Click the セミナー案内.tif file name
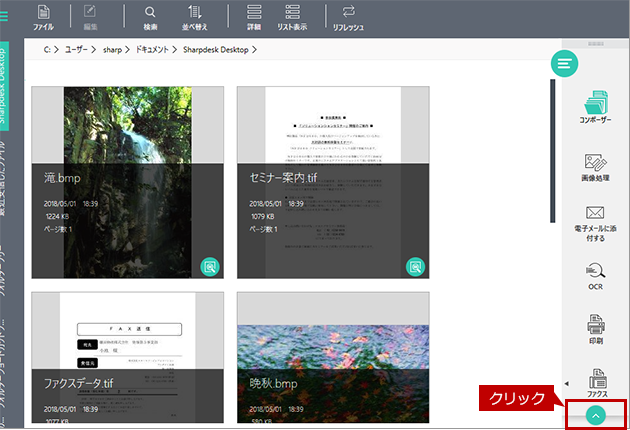This screenshot has width=630, height=430. pyautogui.click(x=283, y=177)
